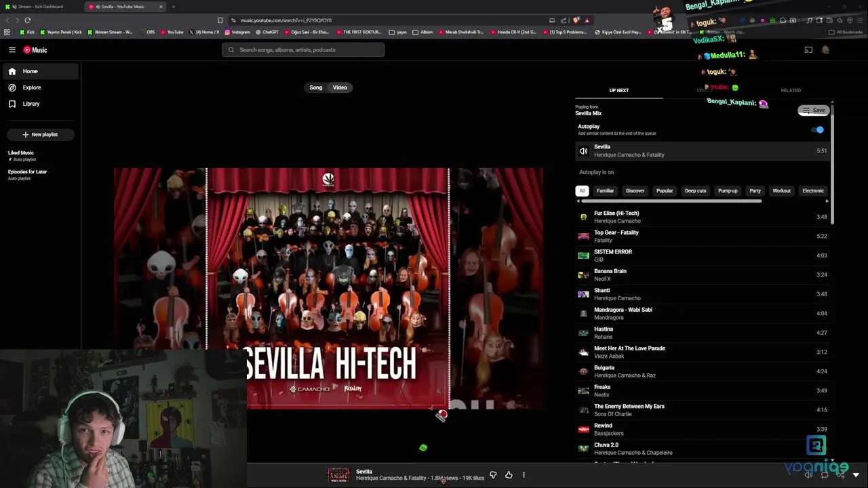
Task: Bookmark this page icon in address bar
Action: [220, 20]
